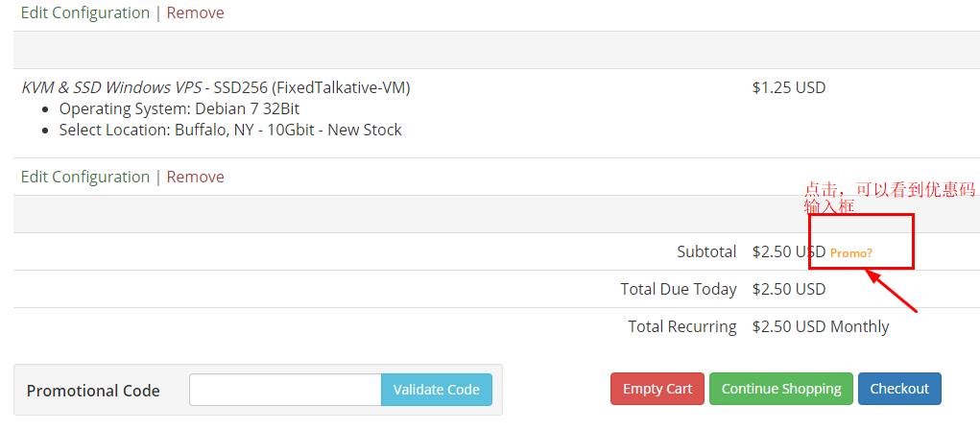Proceed with the blue Checkout button
This screenshot has height=430, width=980.
tap(899, 389)
